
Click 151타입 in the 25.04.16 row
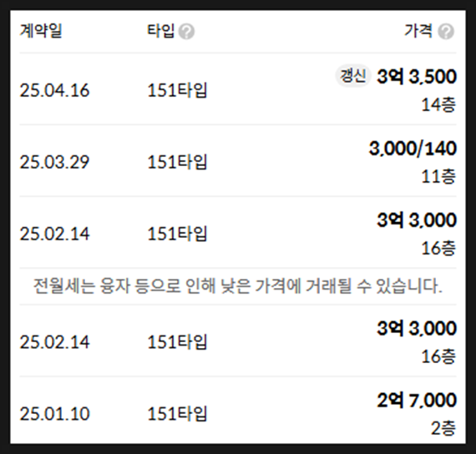click(177, 90)
